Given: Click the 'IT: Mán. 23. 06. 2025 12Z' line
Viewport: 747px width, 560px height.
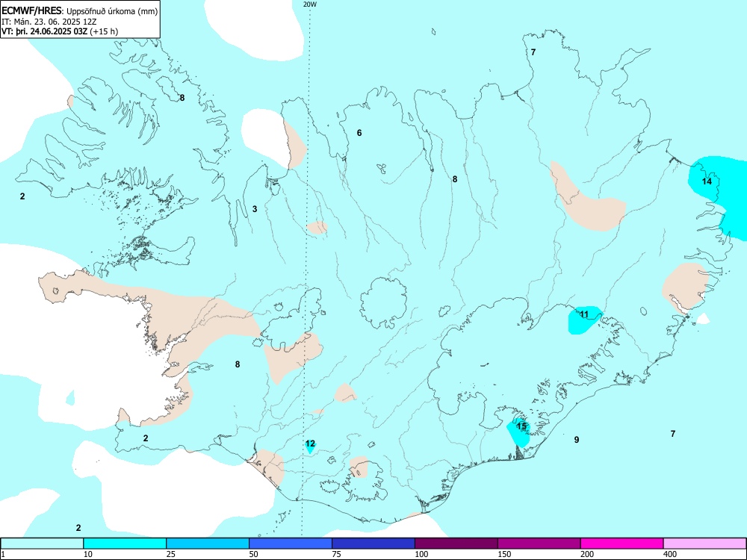Looking at the screenshot, I should 49,22.
